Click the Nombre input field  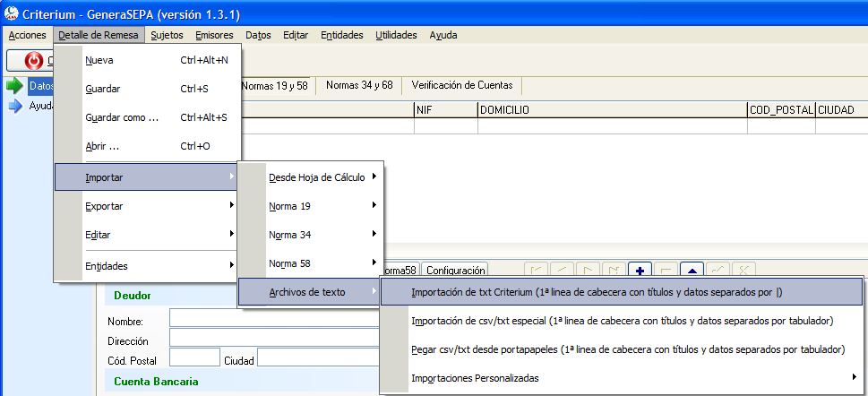275,318
